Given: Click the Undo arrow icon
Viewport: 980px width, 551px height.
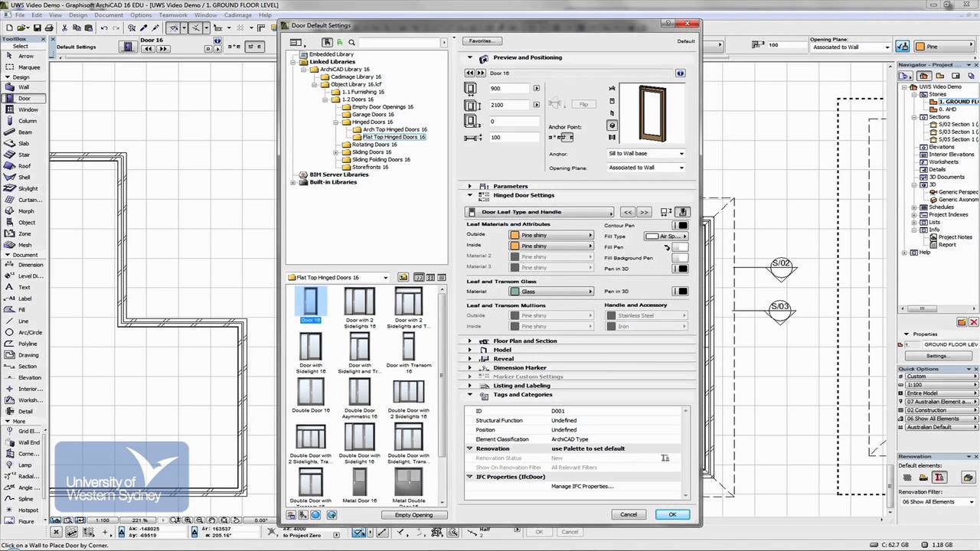Looking at the screenshot, I should tap(104, 28).
